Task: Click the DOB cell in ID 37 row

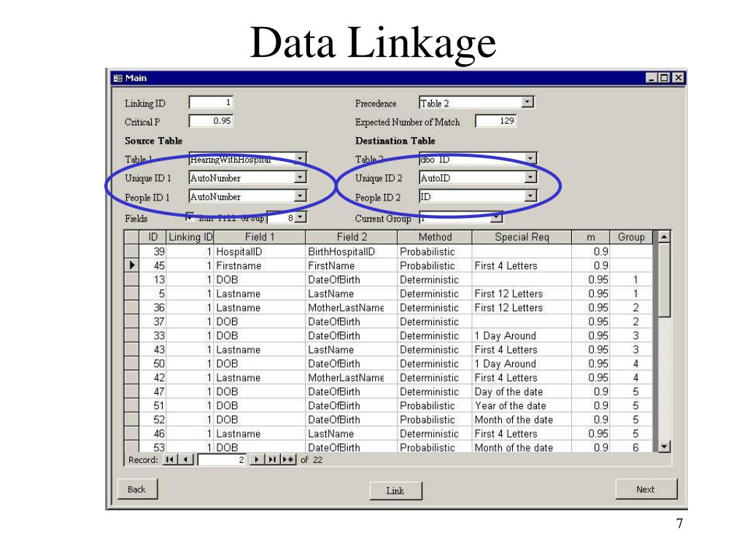Action: [x=260, y=322]
